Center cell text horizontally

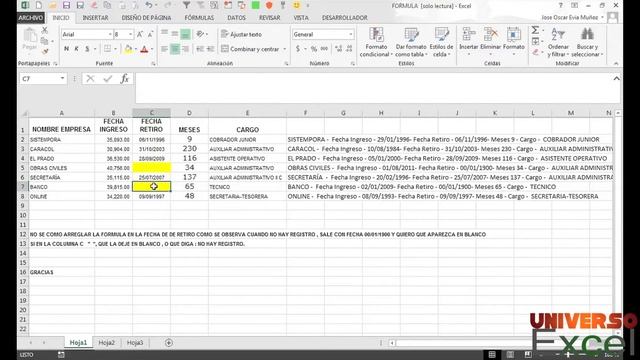pos(175,49)
